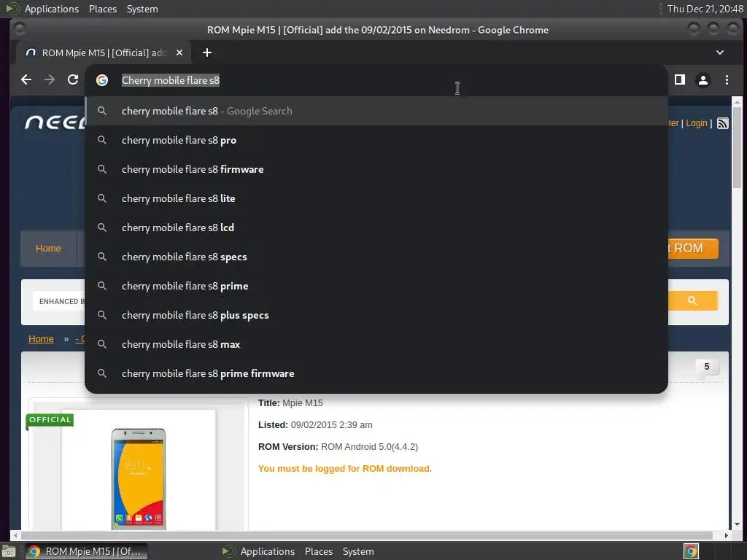Viewport: 747px width, 560px height.
Task: Choose 'cherry mobile flare s8 specs' suggestion
Action: pyautogui.click(x=376, y=257)
